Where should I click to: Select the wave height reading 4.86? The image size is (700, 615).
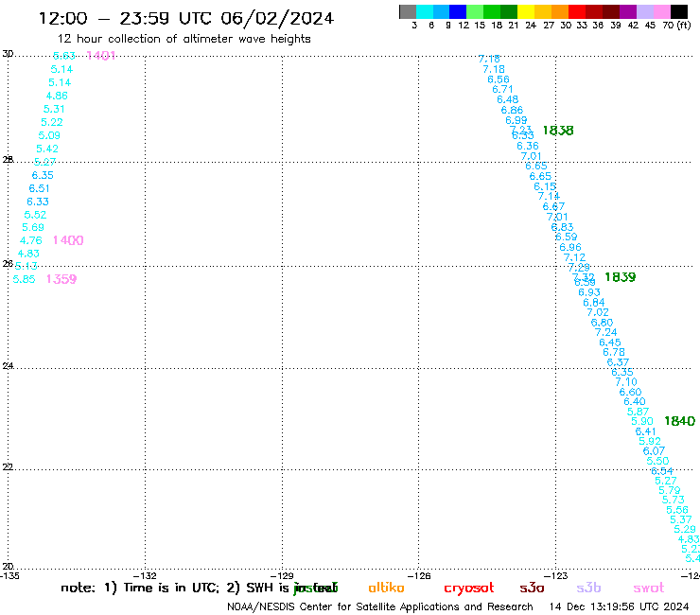tap(57, 96)
